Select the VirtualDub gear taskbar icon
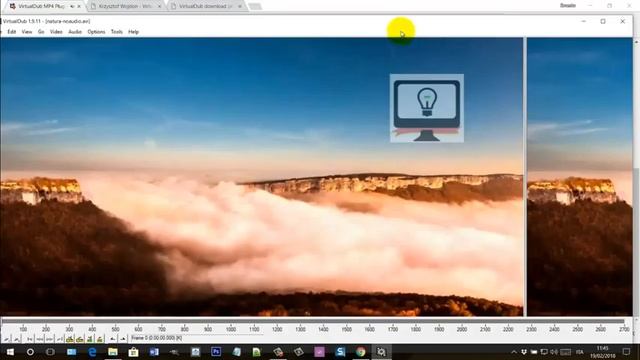640x360 pixels. pyautogui.click(x=381, y=352)
